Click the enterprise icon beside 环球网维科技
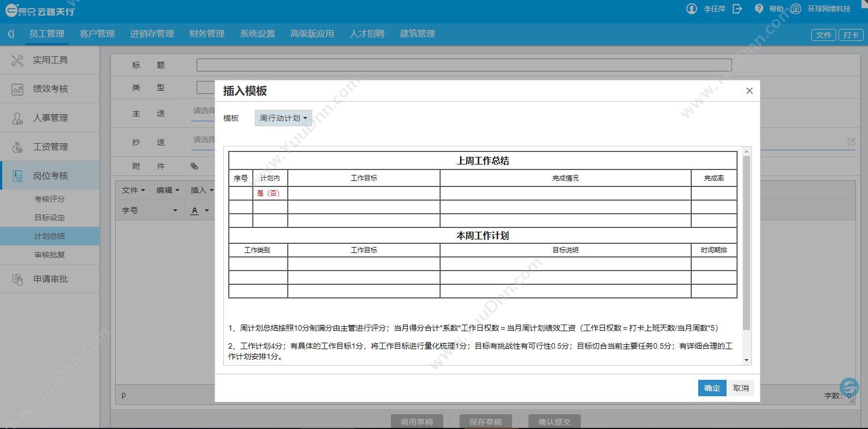The image size is (868, 429). 796,9
